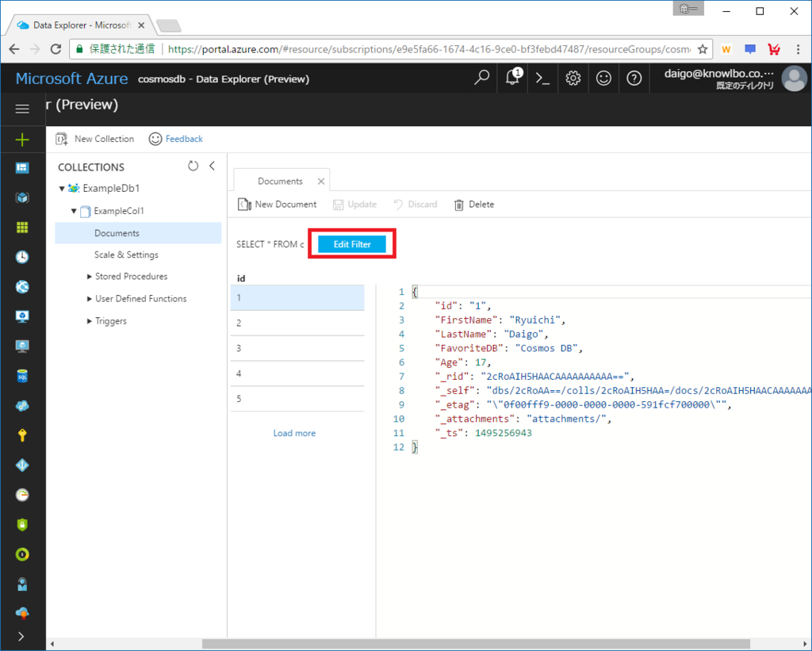The width and height of the screenshot is (812, 651).
Task: Click the New Document page icon
Action: [x=244, y=205]
